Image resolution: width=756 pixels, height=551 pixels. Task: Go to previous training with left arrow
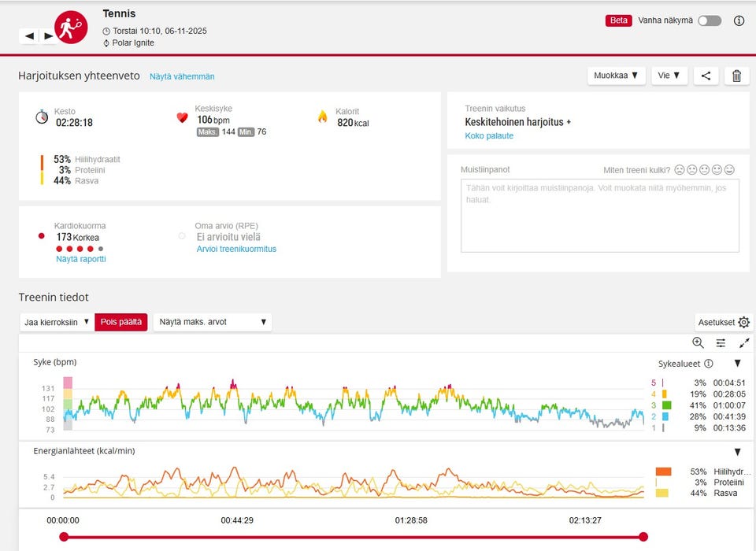point(29,35)
